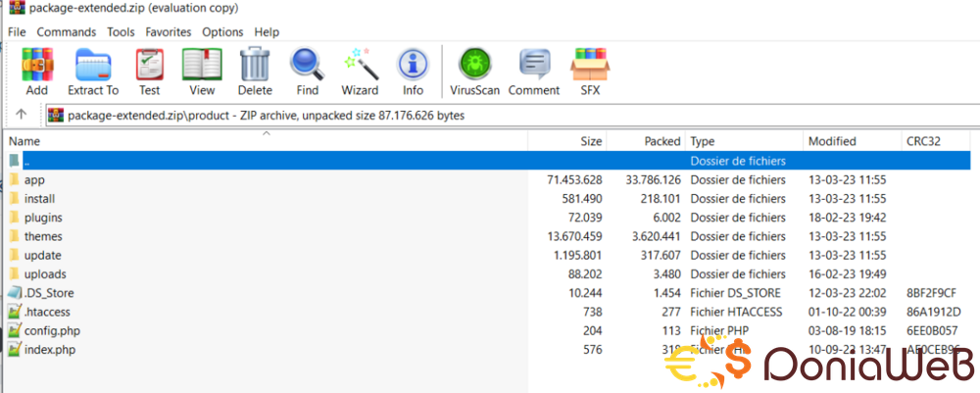The height and width of the screenshot is (393, 980).
Task: Click the WinRAR title bar icon
Action: [x=17, y=9]
